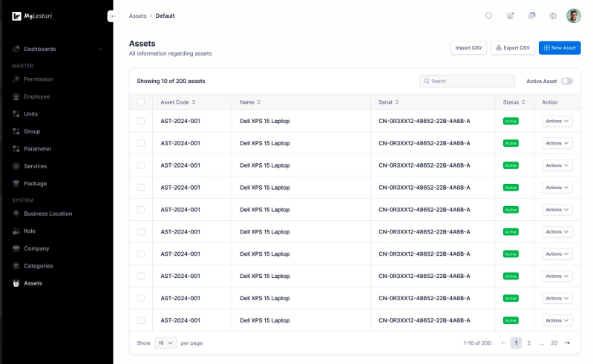
Task: Click the Role people icon in sidebar
Action: tap(16, 231)
